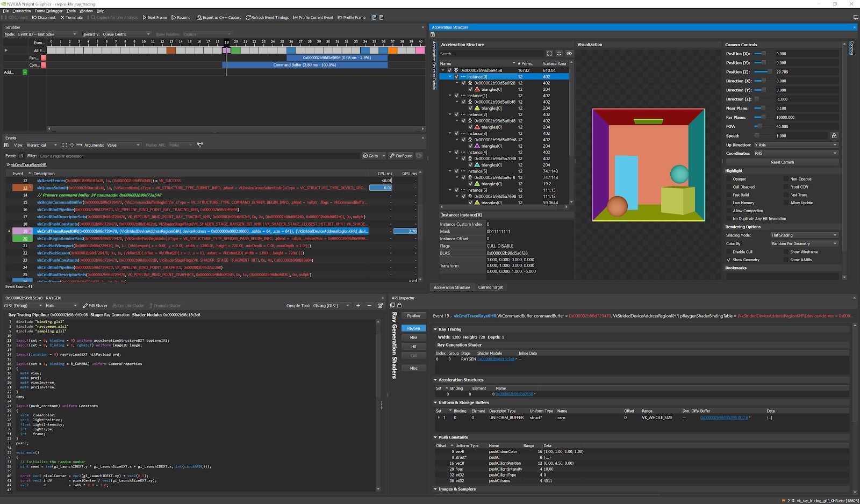Screen dimensions: 860x504
Task: Open the Pipeline view in API Inspector
Action: (x=413, y=316)
